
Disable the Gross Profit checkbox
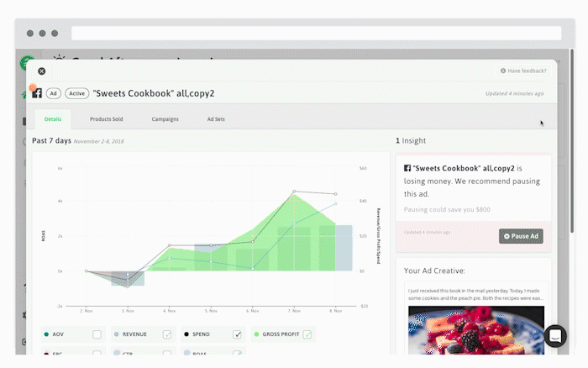(x=307, y=334)
